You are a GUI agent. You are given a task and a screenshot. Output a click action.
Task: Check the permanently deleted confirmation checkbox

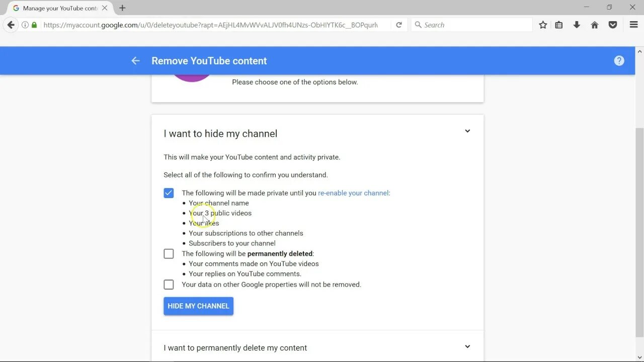click(x=169, y=254)
